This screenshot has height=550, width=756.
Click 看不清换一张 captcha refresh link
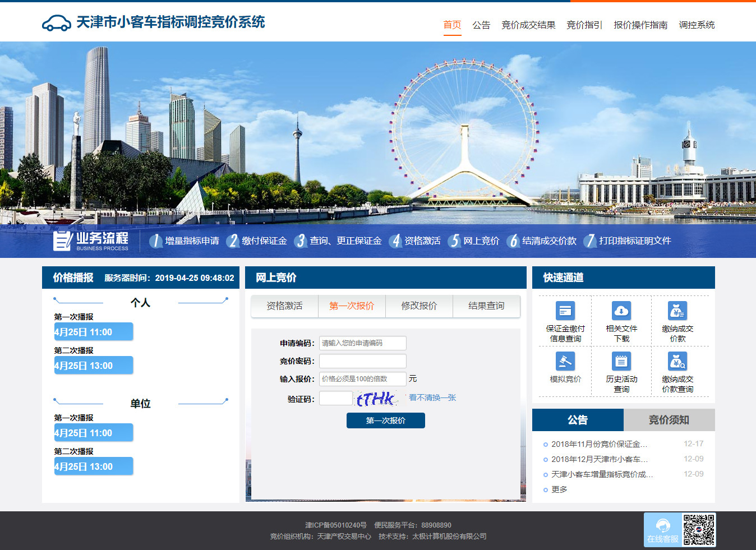pos(432,398)
